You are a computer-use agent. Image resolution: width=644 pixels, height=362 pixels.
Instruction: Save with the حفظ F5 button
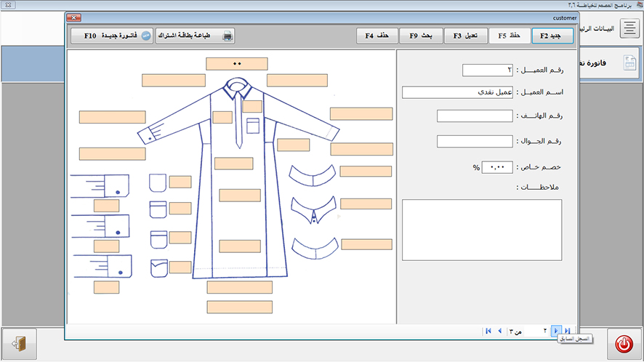[x=510, y=36]
